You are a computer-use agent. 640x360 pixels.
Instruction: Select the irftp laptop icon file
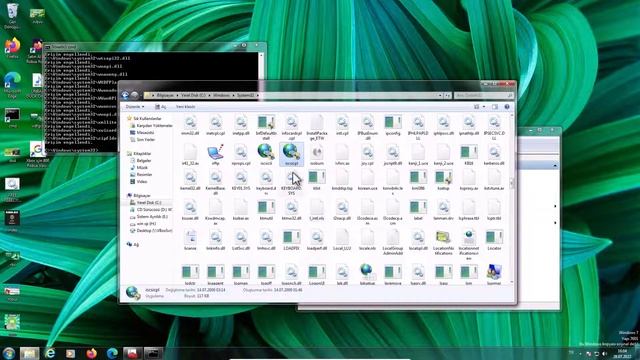[x=216, y=155]
